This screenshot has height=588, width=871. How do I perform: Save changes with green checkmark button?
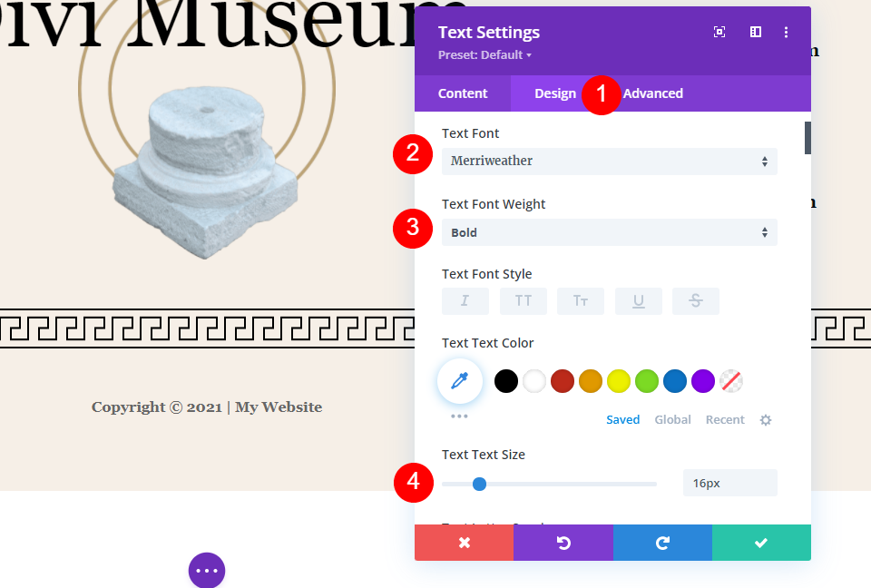[761, 543]
